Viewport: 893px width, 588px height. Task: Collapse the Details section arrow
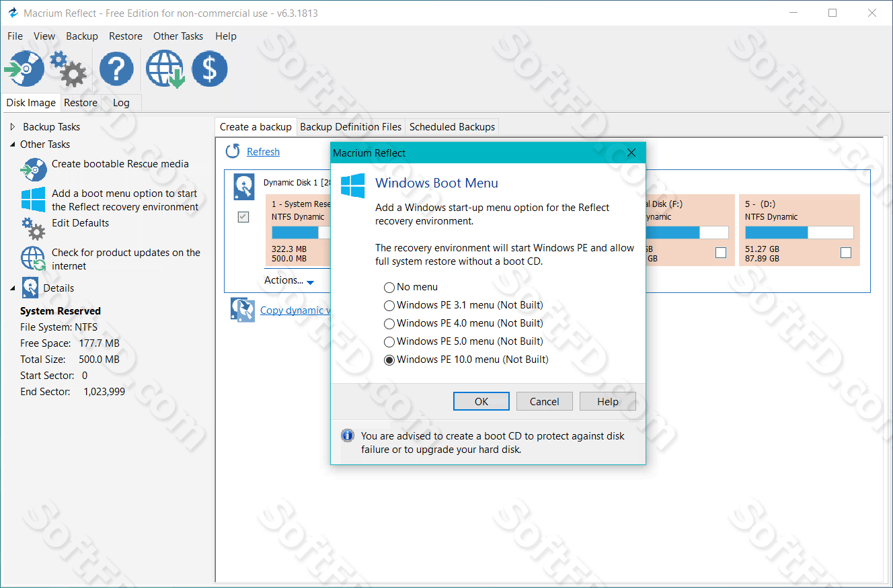click(13, 288)
